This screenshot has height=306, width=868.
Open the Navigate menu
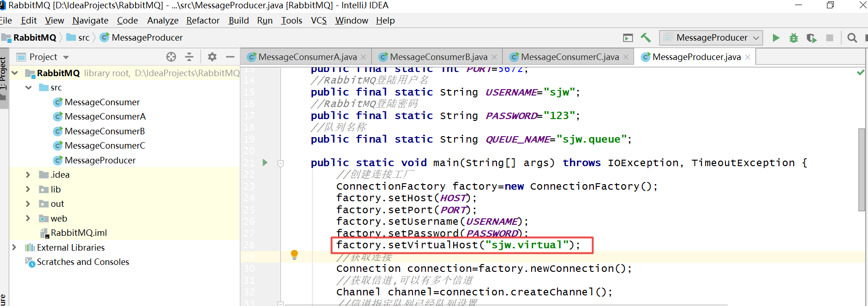tap(90, 20)
